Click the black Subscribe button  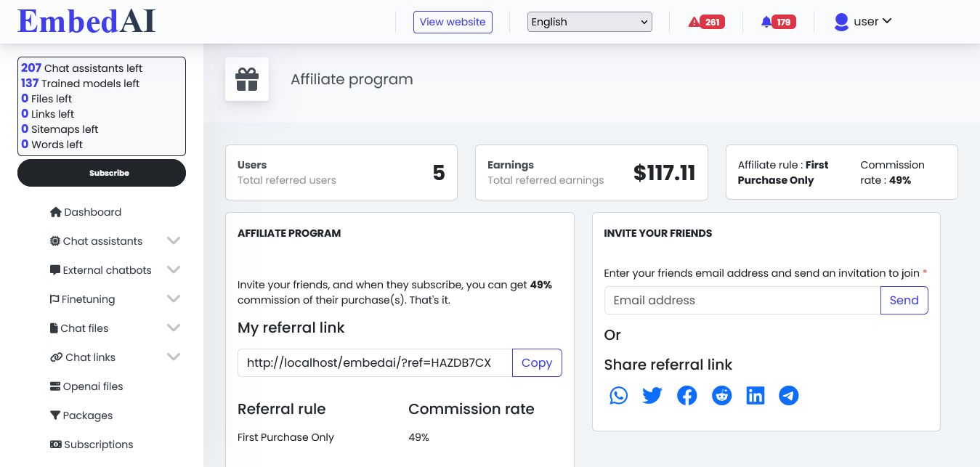click(x=102, y=173)
